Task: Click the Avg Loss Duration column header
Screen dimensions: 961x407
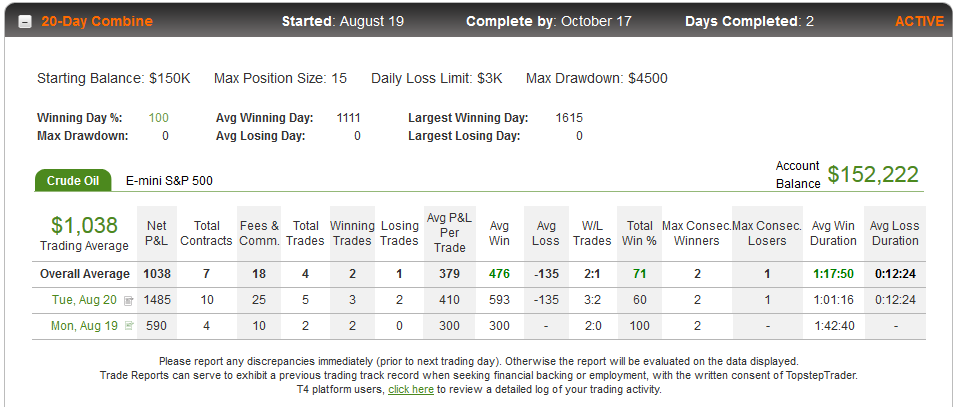Action: 895,234
